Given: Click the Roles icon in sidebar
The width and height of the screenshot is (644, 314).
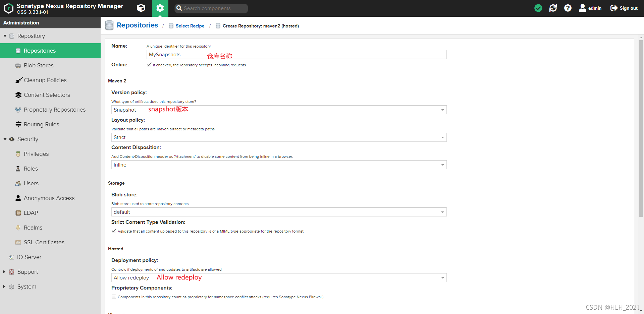Looking at the screenshot, I should (x=18, y=169).
